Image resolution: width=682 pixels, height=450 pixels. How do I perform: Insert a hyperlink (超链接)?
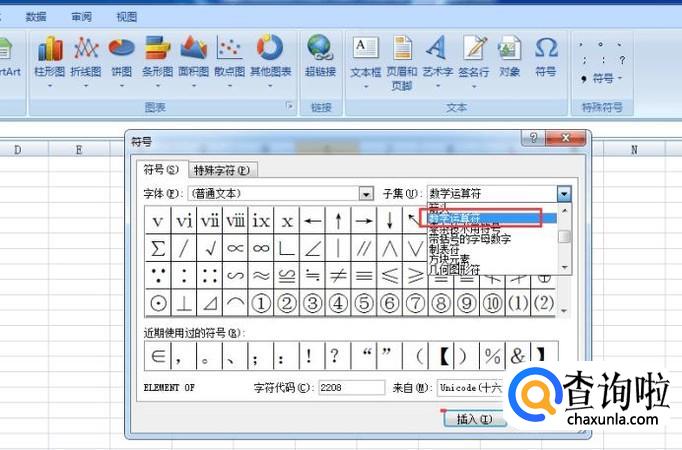pyautogui.click(x=320, y=57)
